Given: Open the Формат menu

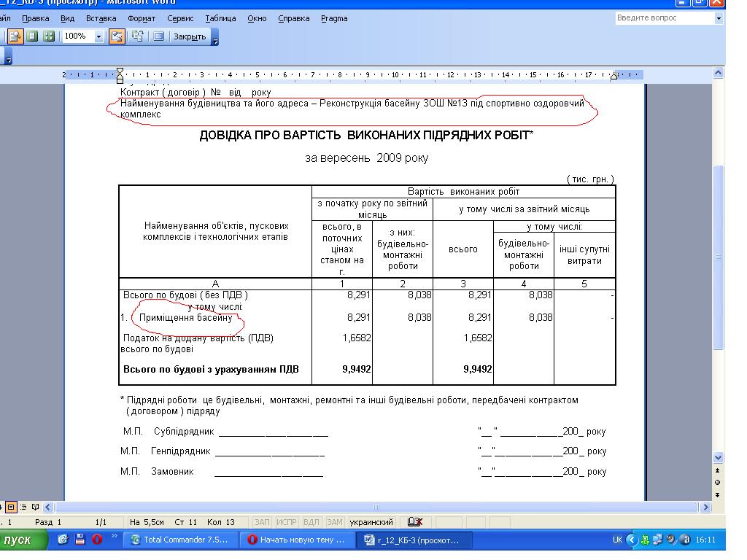Looking at the screenshot, I should pyautogui.click(x=141, y=18).
